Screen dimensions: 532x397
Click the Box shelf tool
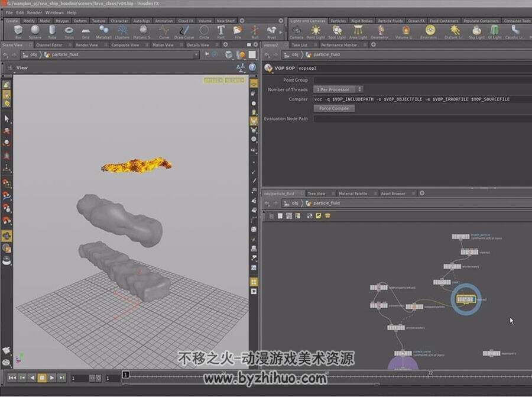(x=18, y=32)
